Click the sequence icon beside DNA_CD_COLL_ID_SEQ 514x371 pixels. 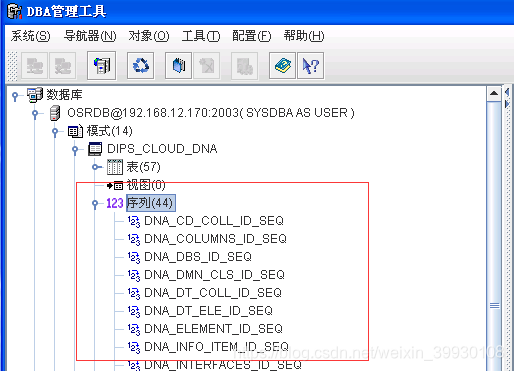pos(134,221)
